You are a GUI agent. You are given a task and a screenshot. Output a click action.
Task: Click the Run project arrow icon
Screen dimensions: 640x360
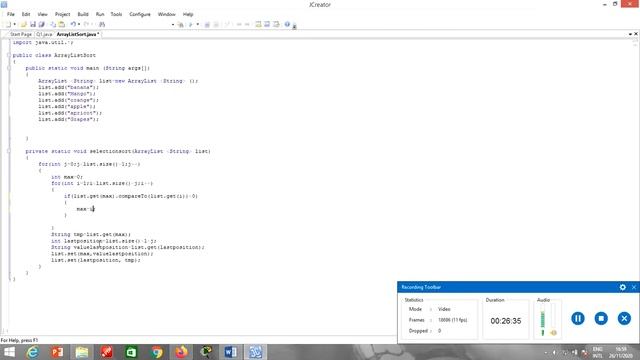point(191,24)
